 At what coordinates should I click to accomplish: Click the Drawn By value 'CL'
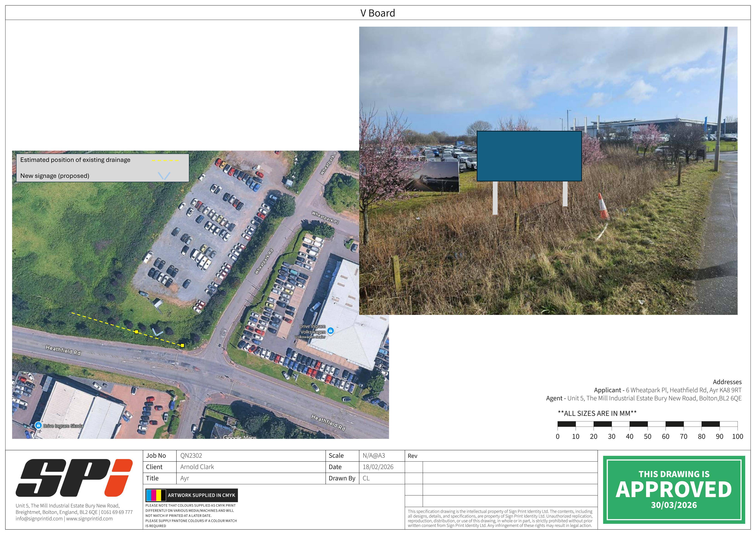point(366,478)
